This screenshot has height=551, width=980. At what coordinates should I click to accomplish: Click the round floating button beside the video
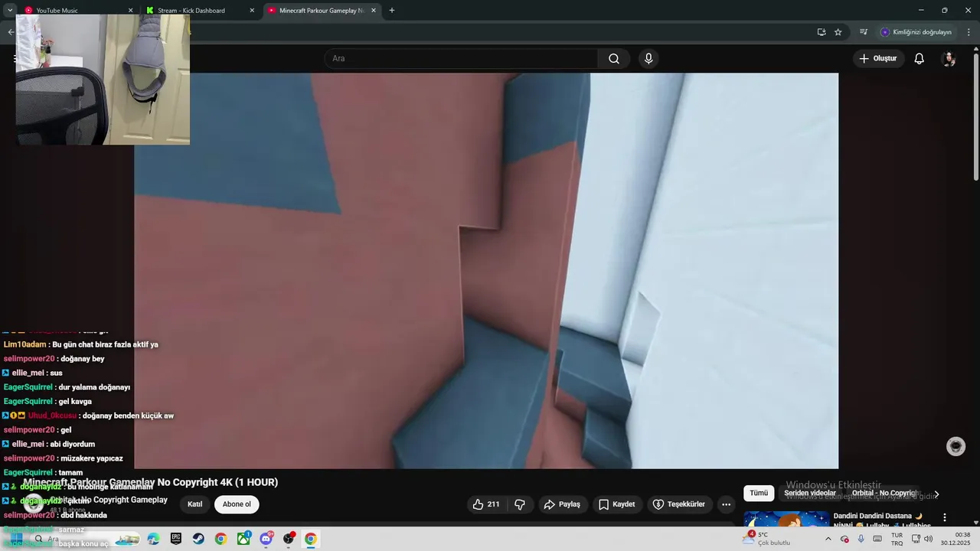[955, 446]
